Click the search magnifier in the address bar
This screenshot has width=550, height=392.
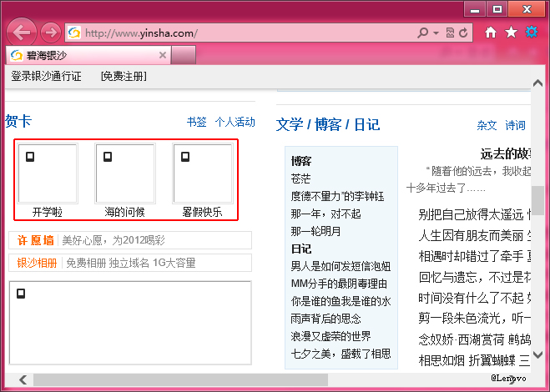click(x=423, y=33)
